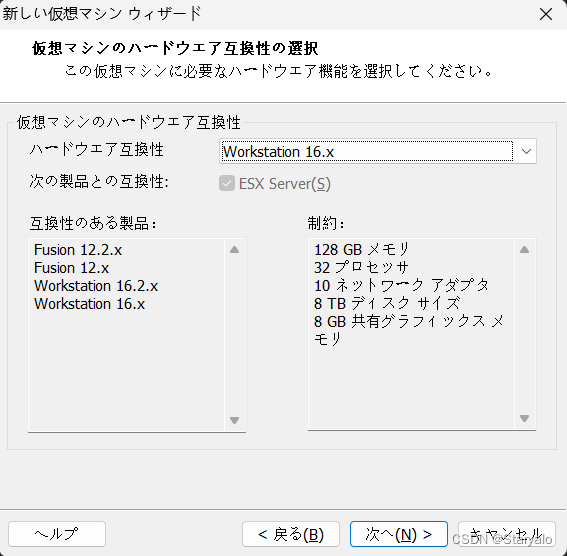Screen dimensions: 567x556
Task: Click the キャンセル button
Action: pos(507,534)
